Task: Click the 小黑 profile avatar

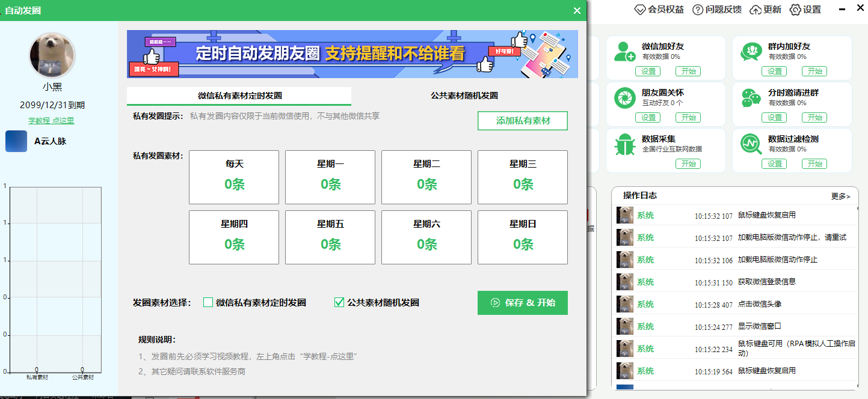Action: tap(52, 54)
